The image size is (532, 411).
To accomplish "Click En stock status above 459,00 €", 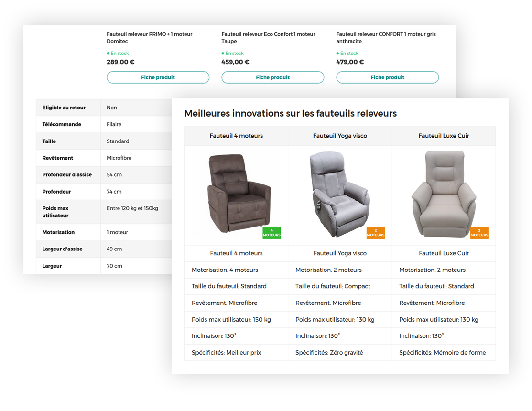I will [x=232, y=53].
